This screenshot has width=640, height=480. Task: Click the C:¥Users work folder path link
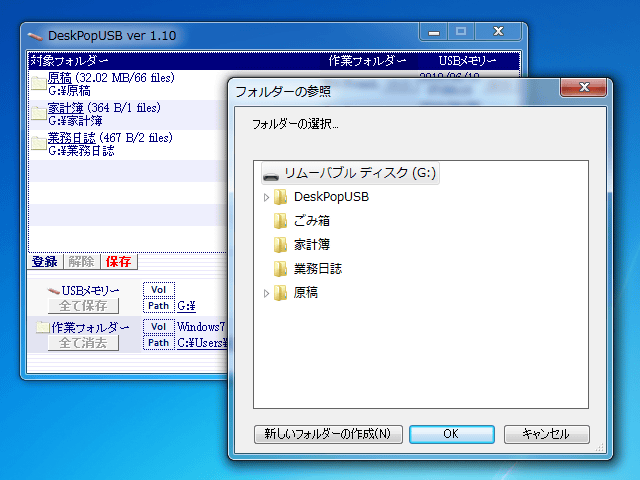coord(202,343)
